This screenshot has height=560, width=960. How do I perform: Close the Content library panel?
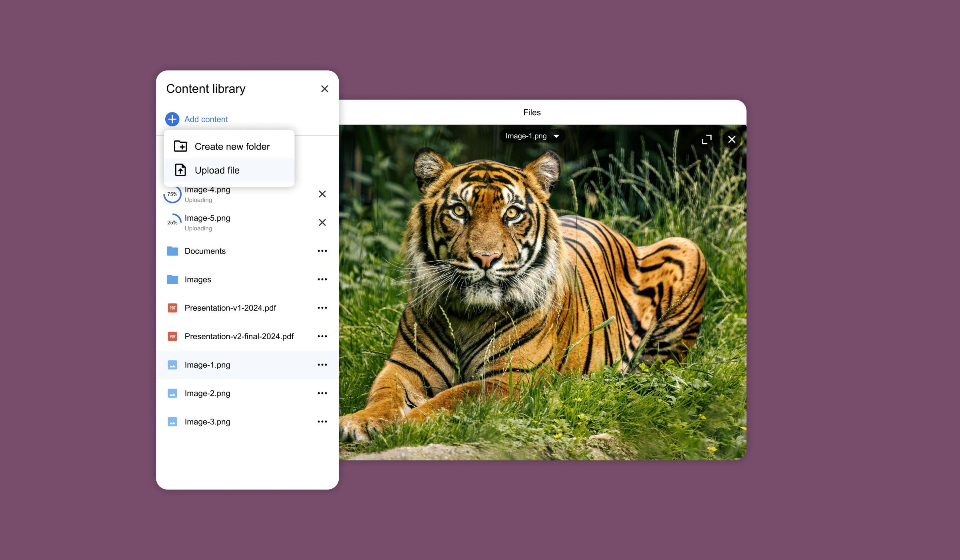pyautogui.click(x=324, y=89)
